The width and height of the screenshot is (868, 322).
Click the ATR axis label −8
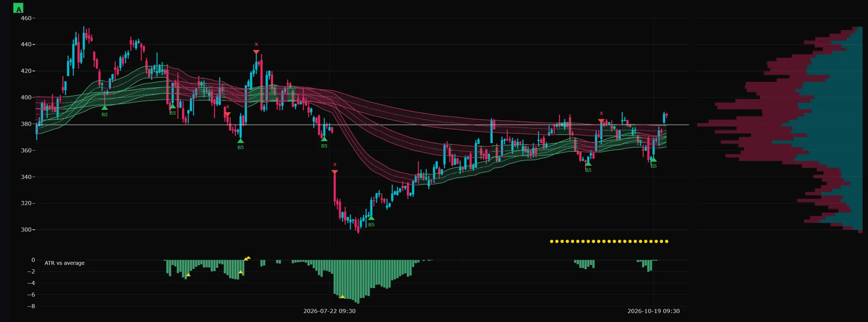coord(31,306)
